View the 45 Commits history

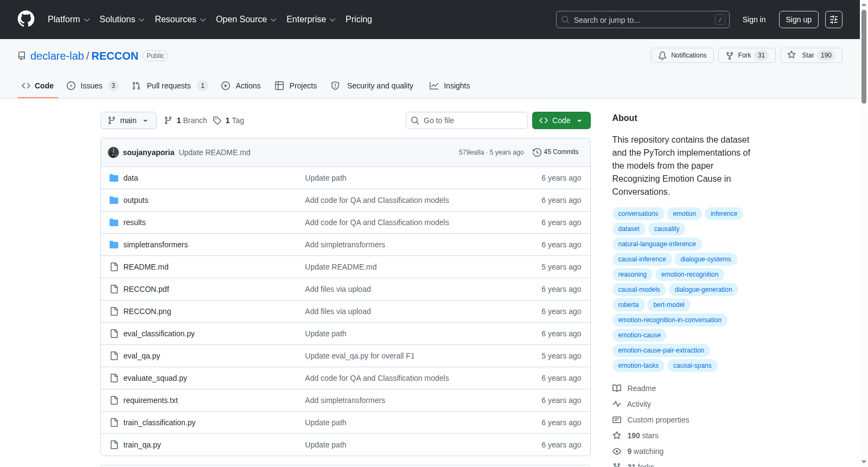click(x=556, y=152)
